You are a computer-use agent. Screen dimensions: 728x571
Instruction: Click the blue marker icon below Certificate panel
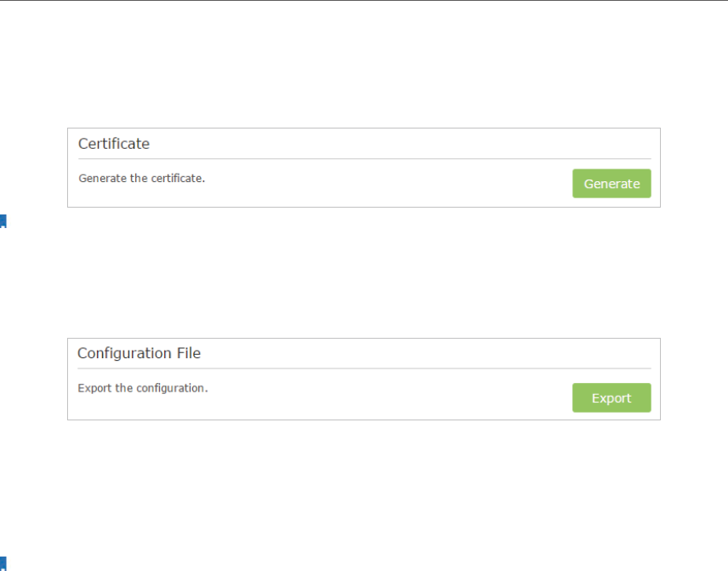point(3,223)
